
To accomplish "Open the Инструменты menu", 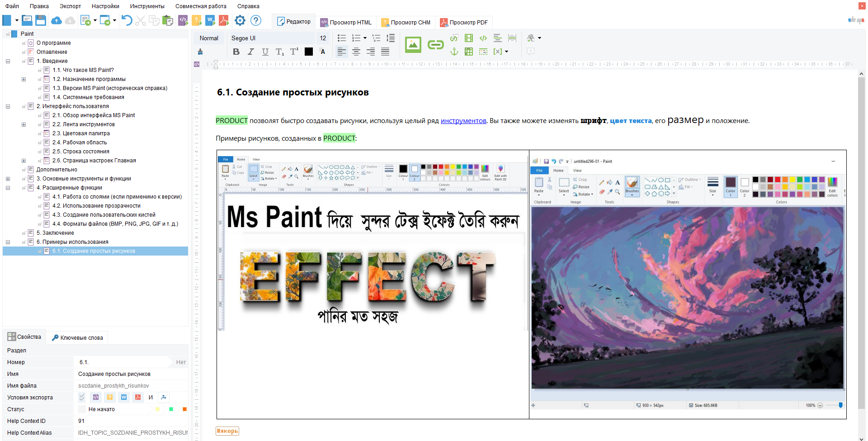I will pos(147,6).
